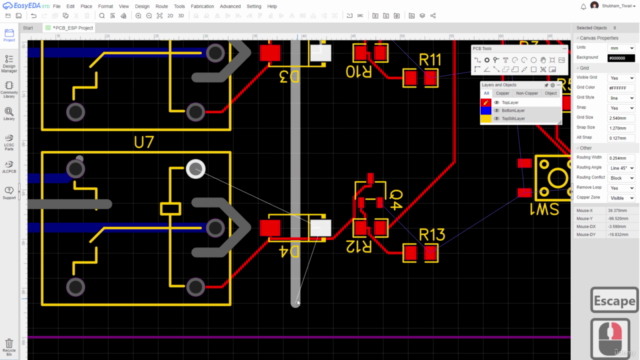Screen dimensions: 640x360
Task: Toggle TopSilkLayer visibility eye
Action: 497,118
